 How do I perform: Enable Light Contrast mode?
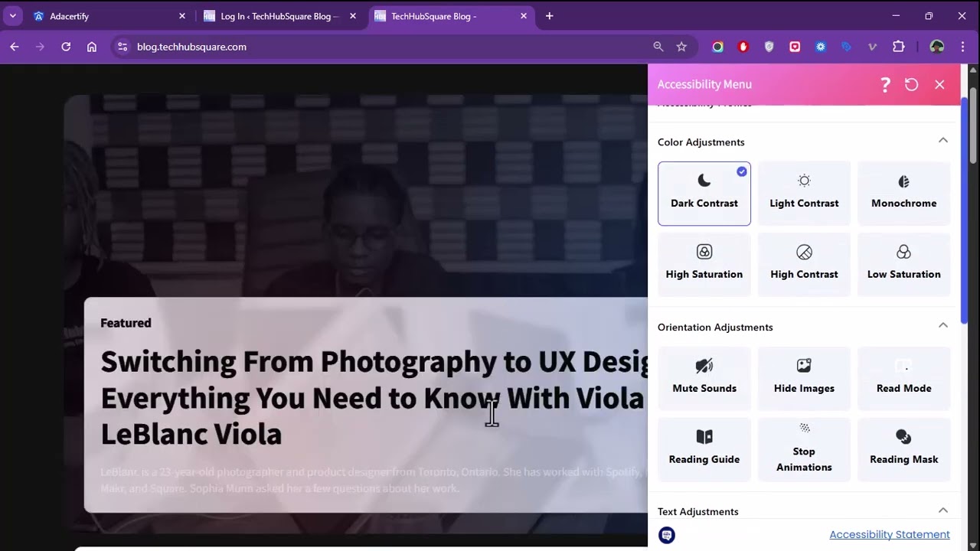coord(804,194)
